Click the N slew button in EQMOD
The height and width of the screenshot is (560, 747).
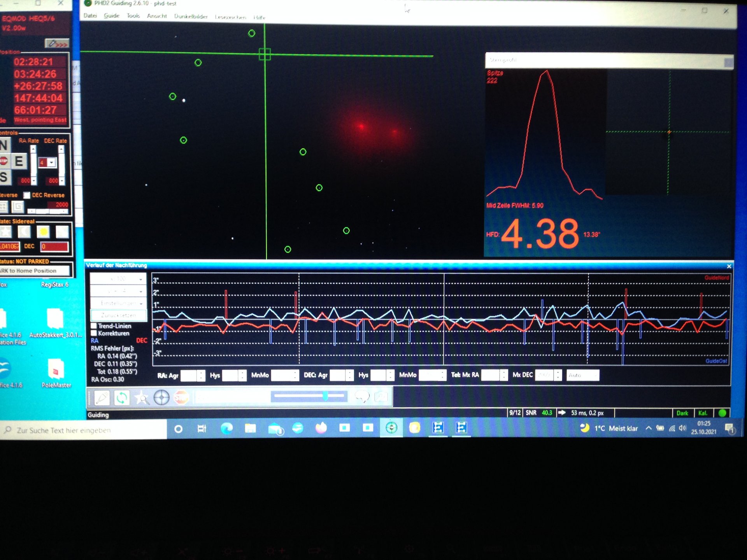coord(4,145)
